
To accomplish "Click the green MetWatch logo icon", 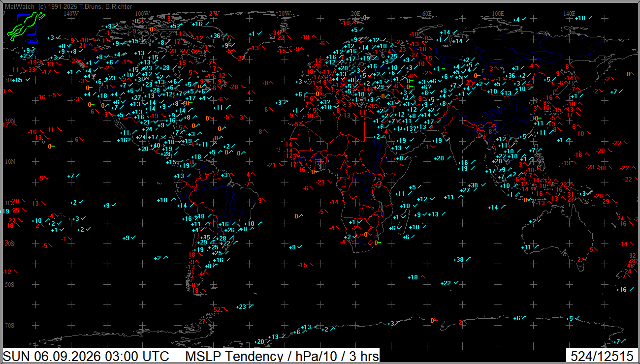I will (x=23, y=27).
